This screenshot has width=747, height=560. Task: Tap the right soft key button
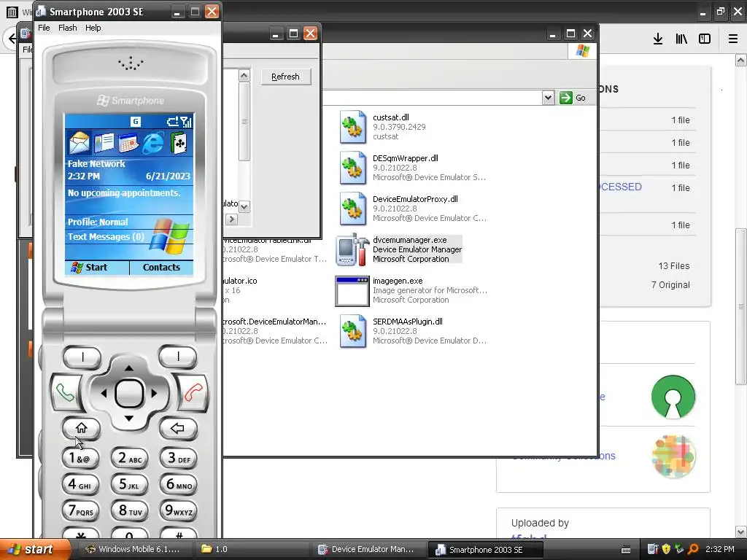(x=178, y=356)
